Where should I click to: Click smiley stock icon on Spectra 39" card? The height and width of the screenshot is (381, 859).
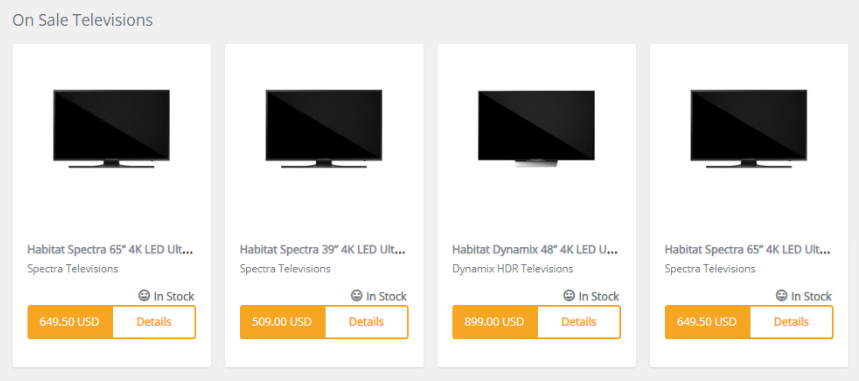pos(357,296)
